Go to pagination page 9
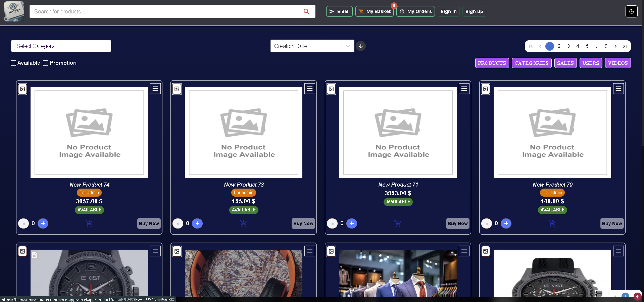Viewport: 644px width, 302px height. tap(606, 46)
